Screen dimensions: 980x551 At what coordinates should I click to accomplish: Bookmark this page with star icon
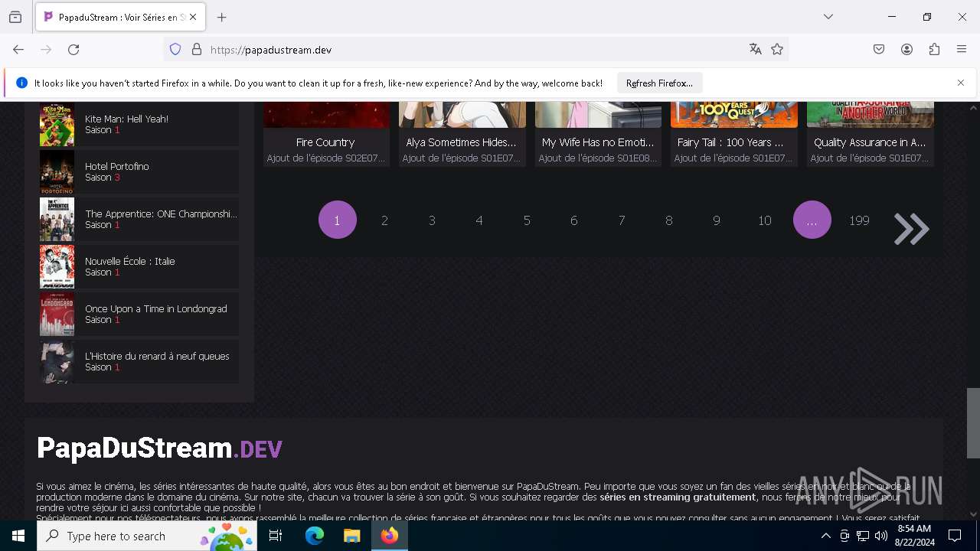click(x=777, y=50)
